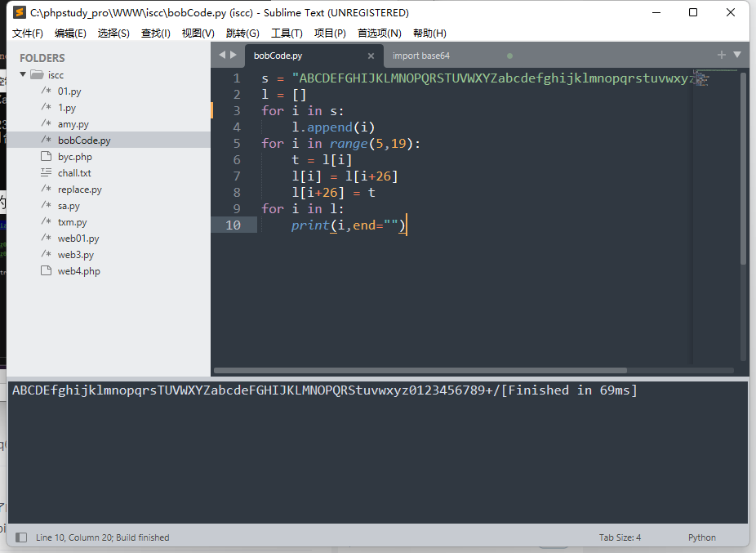The width and height of the screenshot is (756, 553).
Task: Click the Line 10, Column 20 status text
Action: click(102, 537)
